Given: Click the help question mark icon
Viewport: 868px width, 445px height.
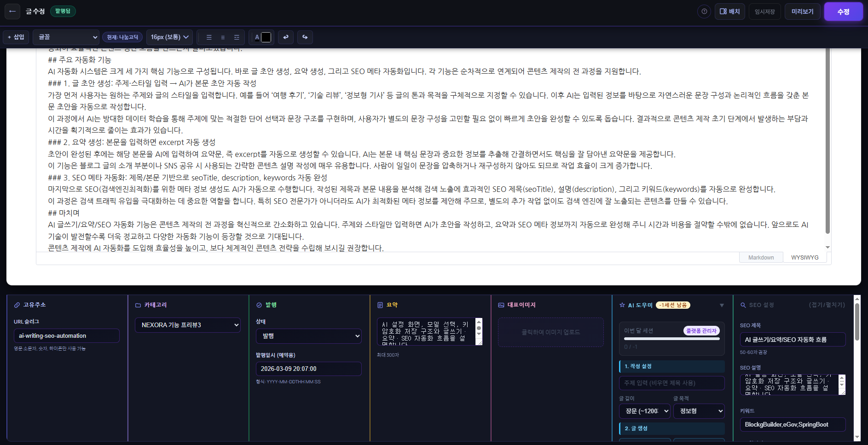Looking at the screenshot, I should click(x=704, y=12).
